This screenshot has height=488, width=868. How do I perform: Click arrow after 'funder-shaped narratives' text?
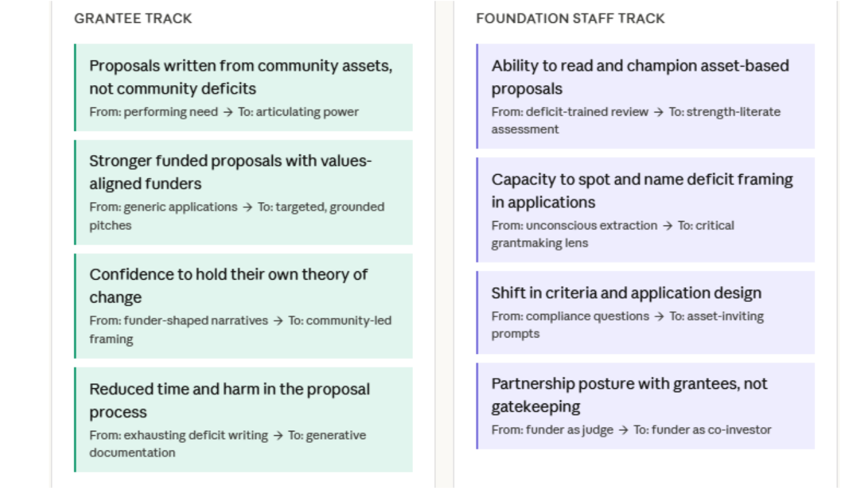coord(278,321)
